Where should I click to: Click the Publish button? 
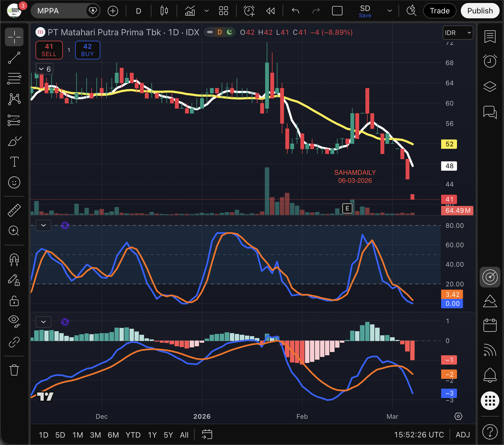480,11
